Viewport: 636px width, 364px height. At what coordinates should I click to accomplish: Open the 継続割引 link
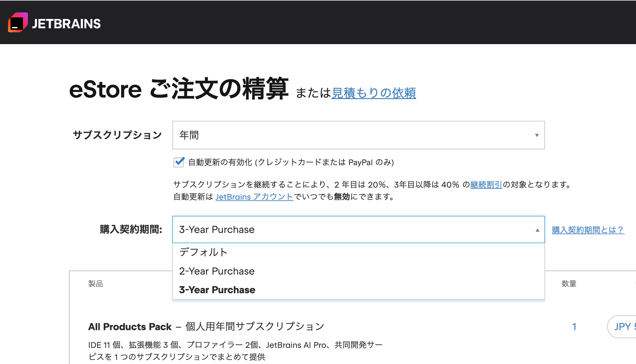coord(486,185)
